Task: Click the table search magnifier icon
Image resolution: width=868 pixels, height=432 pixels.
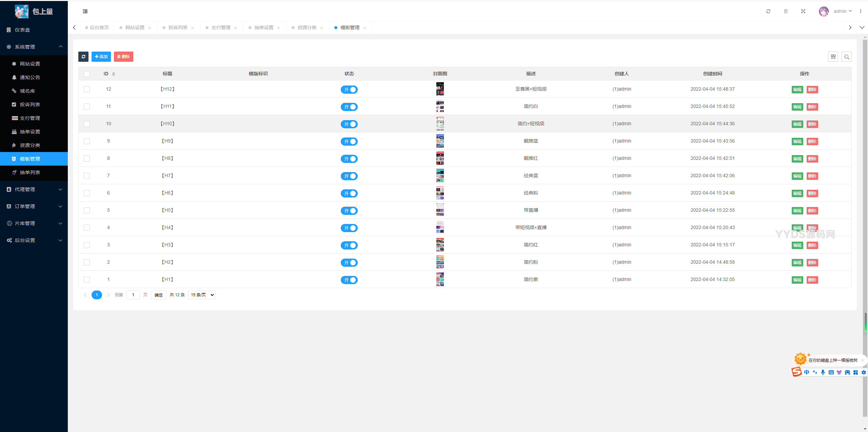Action: click(x=847, y=57)
